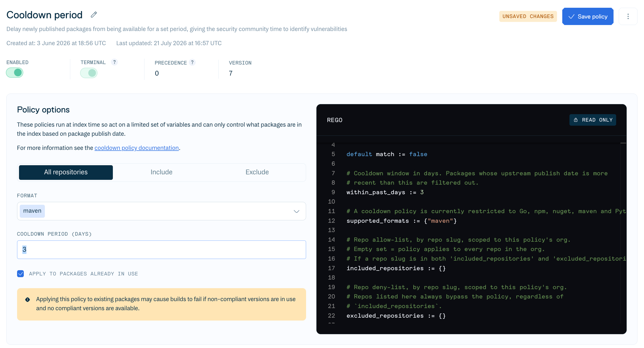Toggle the Terminal switch
644x348 pixels.
click(89, 73)
